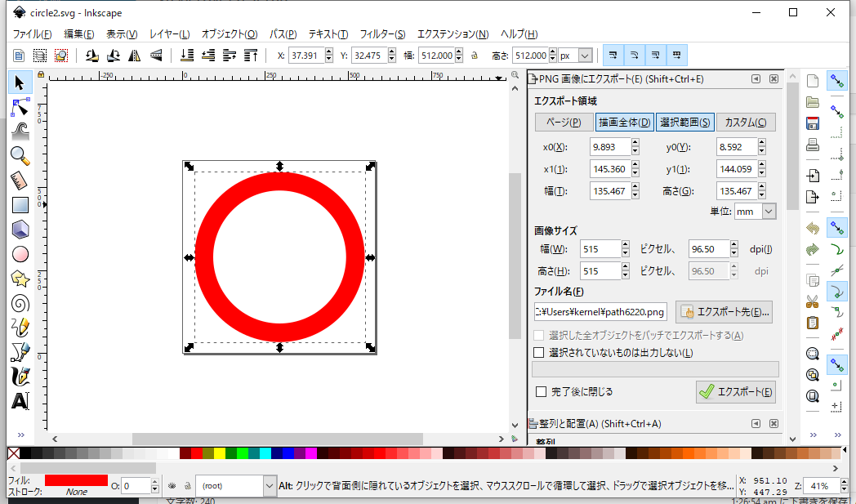Click the width-height lock icon
This screenshot has width=856, height=504.
(x=474, y=56)
